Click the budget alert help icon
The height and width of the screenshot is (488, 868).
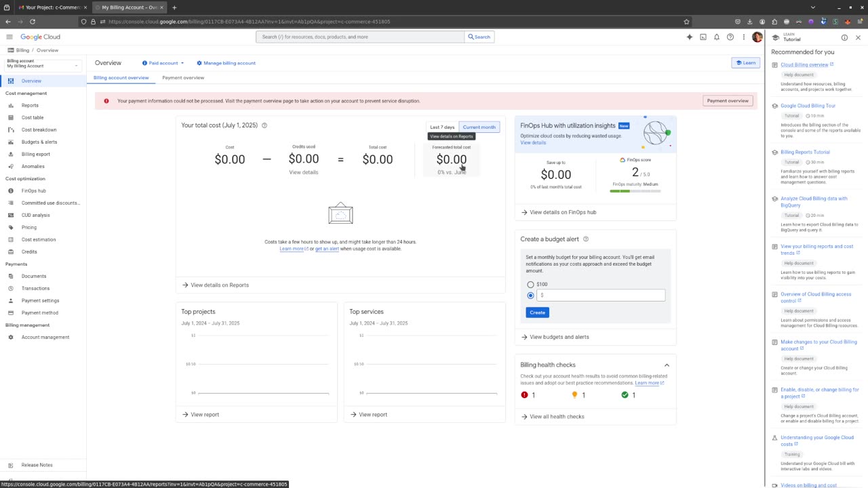[586, 239]
